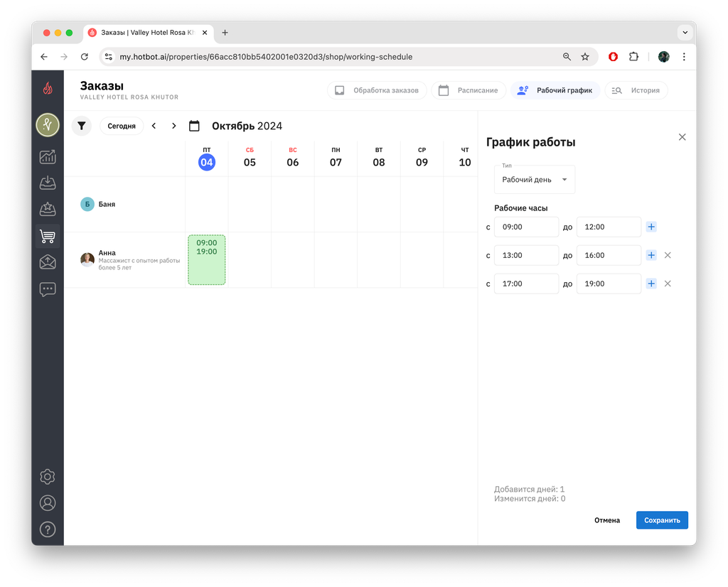728x587 pixels.
Task: Open Chrome profile avatar
Action: click(664, 57)
